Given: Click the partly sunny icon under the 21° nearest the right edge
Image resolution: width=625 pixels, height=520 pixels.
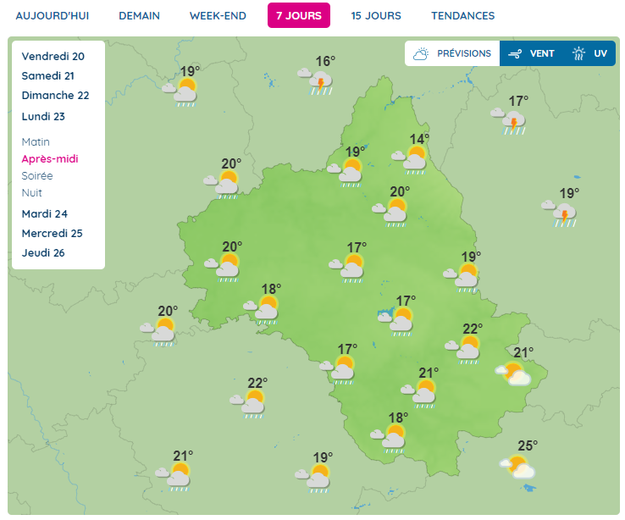Looking at the screenshot, I should pos(513,373).
